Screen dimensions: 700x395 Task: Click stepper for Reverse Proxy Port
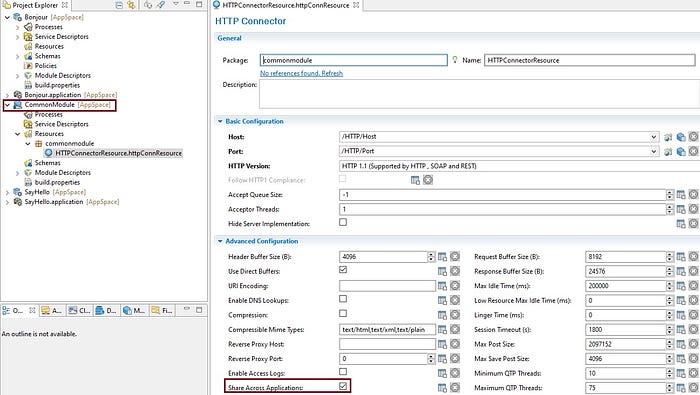click(431, 358)
